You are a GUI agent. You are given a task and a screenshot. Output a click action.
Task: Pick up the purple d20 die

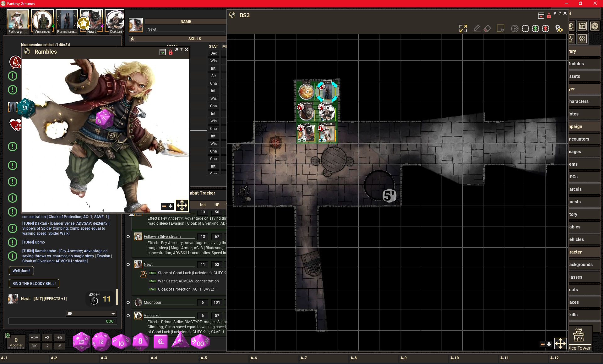(81, 341)
